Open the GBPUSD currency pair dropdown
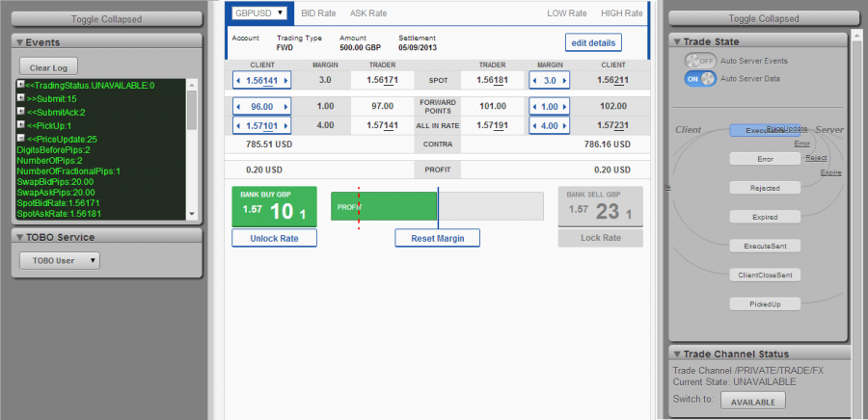This screenshot has height=420, width=868. click(259, 13)
